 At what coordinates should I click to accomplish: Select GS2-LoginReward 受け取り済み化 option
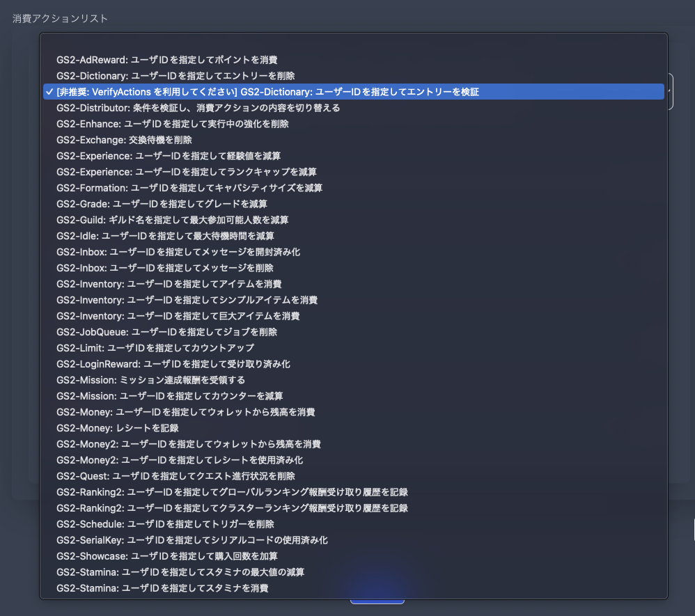[353, 364]
